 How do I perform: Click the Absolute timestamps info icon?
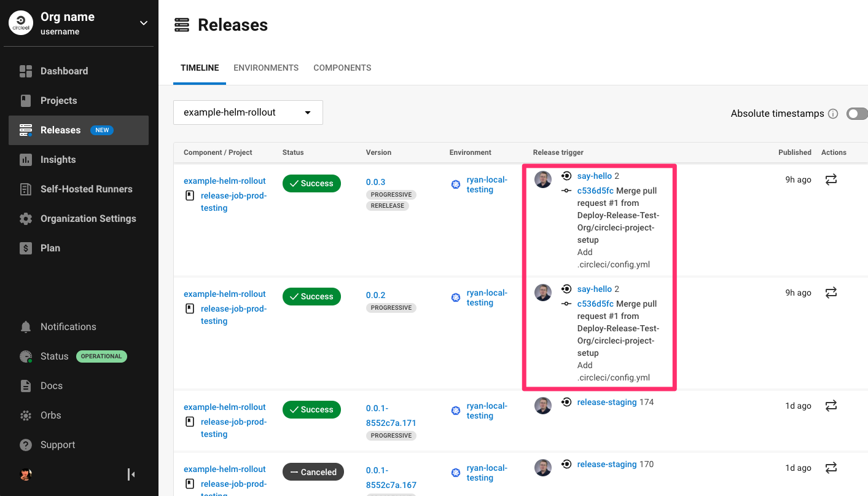click(833, 114)
